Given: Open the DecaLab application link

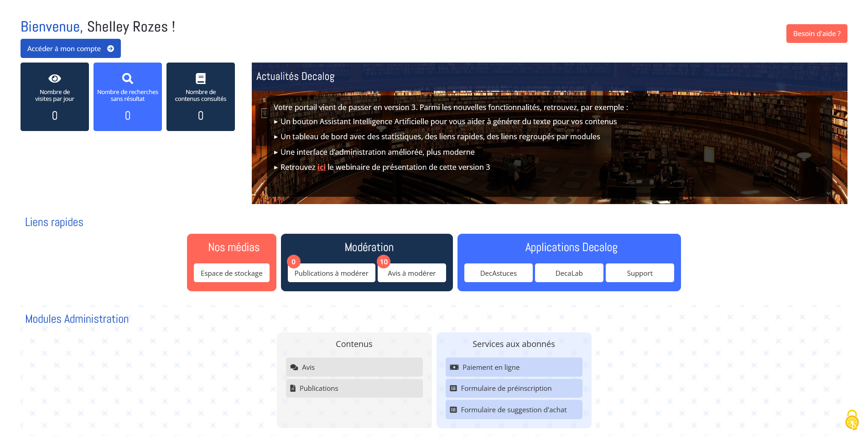Looking at the screenshot, I should tap(569, 273).
